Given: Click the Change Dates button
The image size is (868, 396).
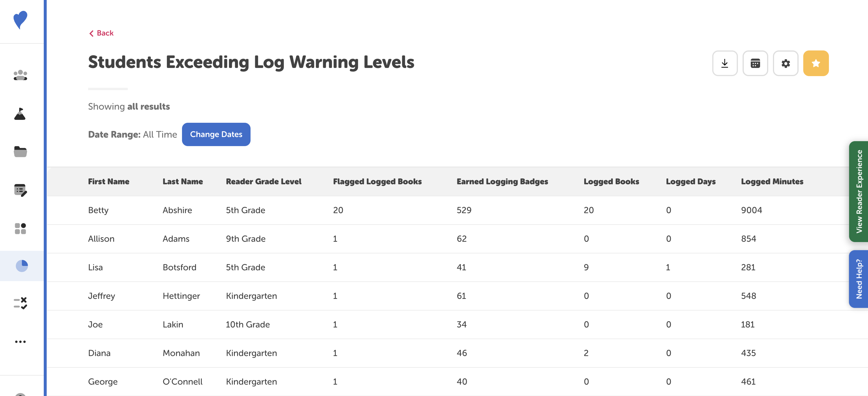Looking at the screenshot, I should point(216,134).
